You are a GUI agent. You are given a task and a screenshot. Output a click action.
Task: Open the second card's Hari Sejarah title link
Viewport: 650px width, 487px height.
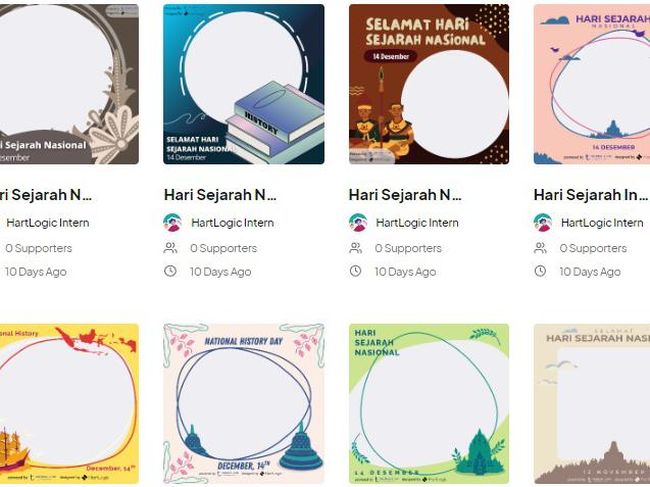click(x=220, y=194)
